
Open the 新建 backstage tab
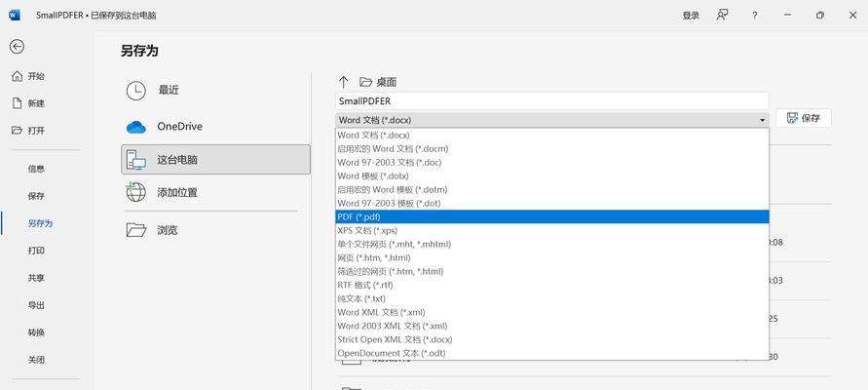pos(36,103)
